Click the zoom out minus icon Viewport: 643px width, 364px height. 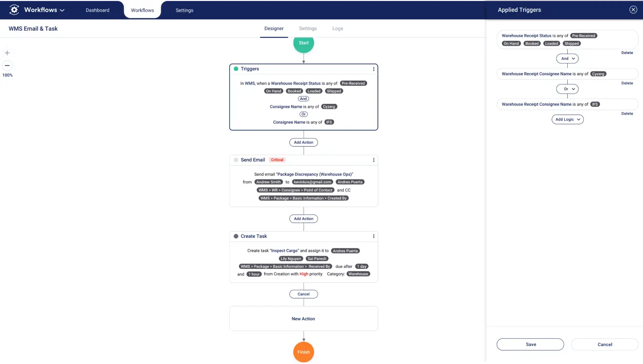pyautogui.click(x=7, y=65)
